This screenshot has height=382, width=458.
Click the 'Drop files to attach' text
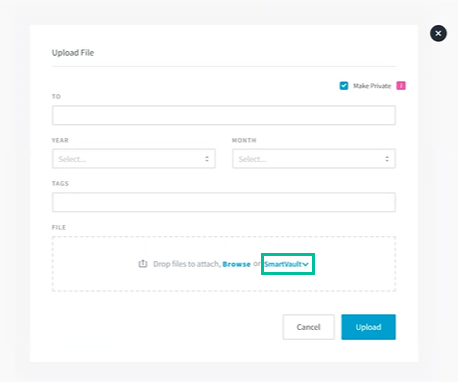click(187, 264)
